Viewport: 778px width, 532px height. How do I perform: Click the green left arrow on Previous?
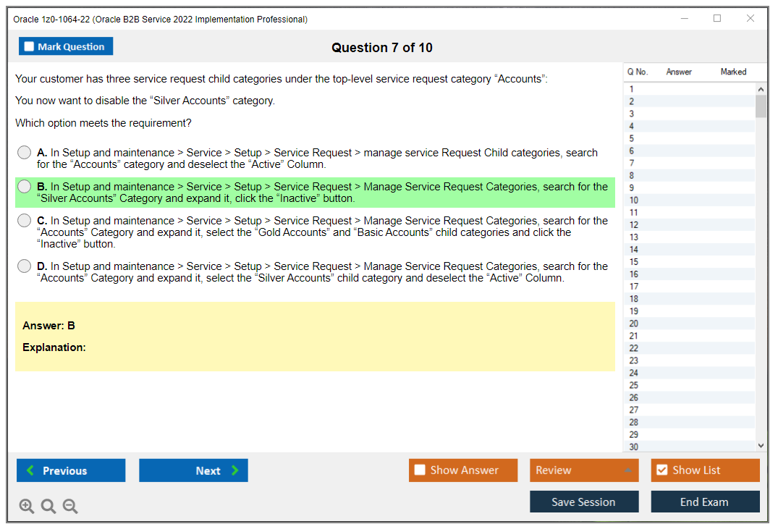pos(30,470)
